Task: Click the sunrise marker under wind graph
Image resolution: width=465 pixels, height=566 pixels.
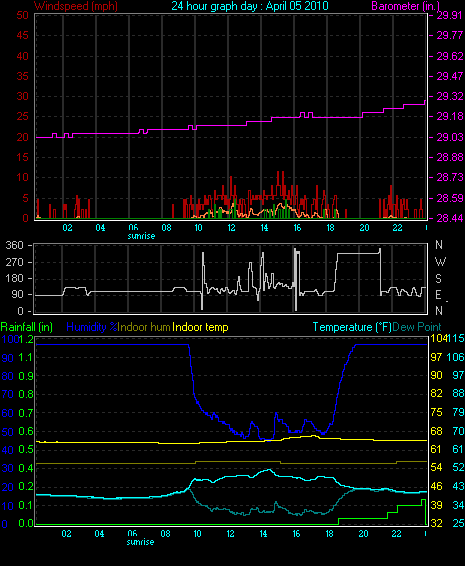Action: point(141,236)
